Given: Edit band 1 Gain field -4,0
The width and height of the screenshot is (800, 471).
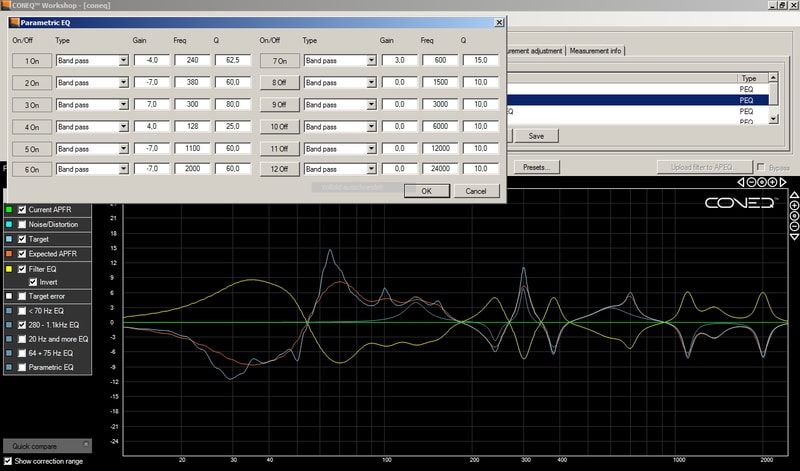Looking at the screenshot, I should tap(152, 60).
